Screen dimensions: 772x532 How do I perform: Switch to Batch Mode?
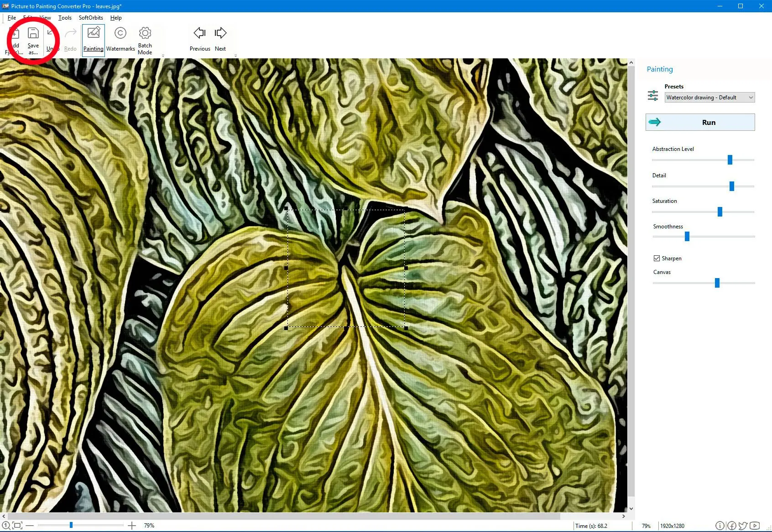(145, 40)
